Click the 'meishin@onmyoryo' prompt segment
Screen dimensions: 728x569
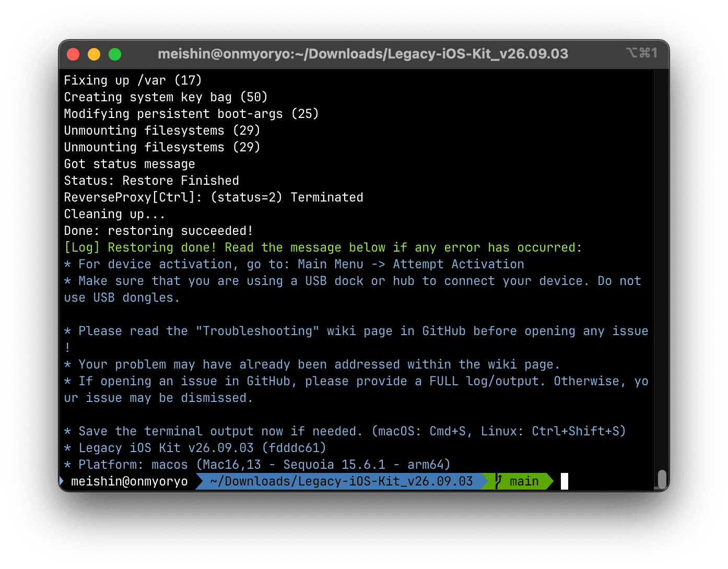click(130, 481)
